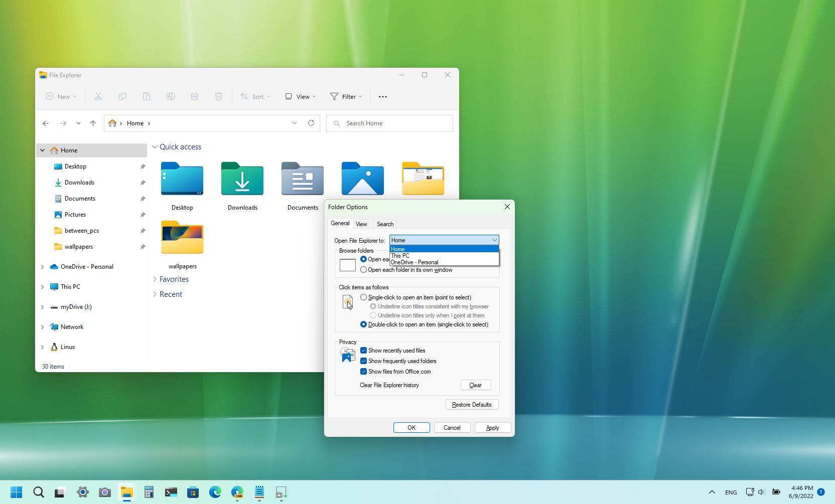This screenshot has width=835, height=504.
Task: Switch to the View tab in Folder Options
Action: [362, 224]
